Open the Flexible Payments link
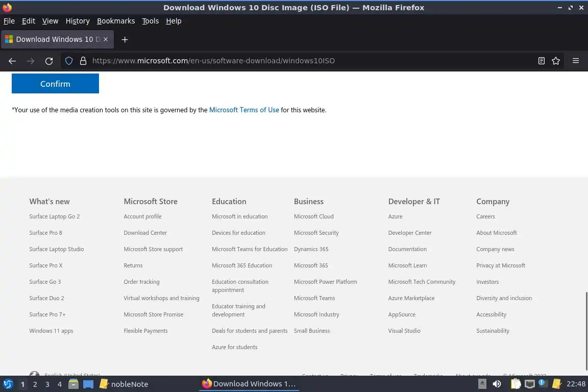 [145, 331]
